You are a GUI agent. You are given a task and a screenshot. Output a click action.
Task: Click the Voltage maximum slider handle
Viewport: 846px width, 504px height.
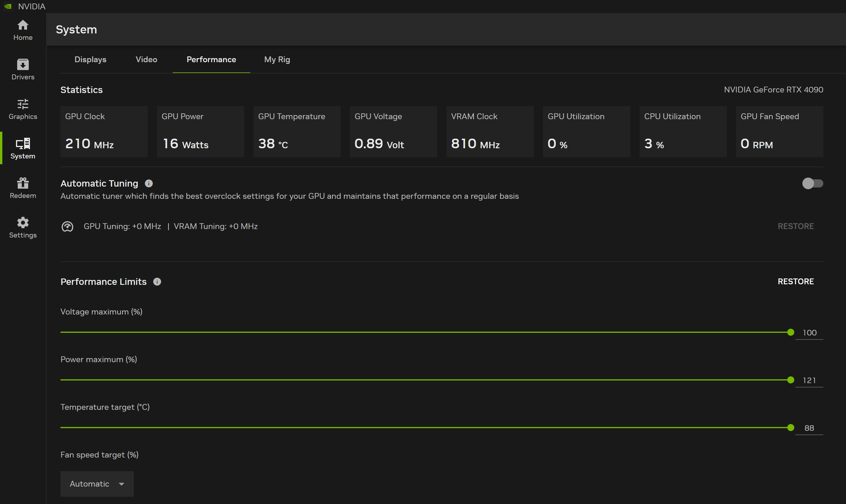790,332
